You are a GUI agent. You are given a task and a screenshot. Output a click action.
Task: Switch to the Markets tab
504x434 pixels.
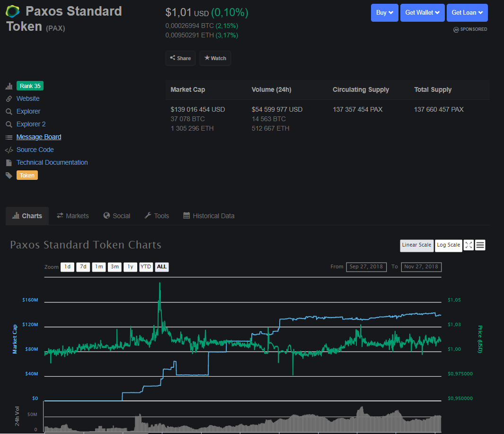click(73, 216)
